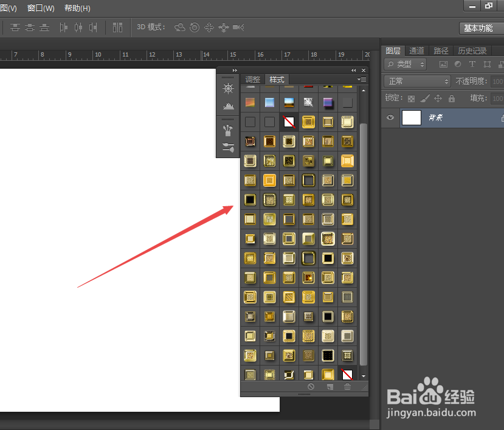Expand the icon dock using double right arrows

[235, 70]
